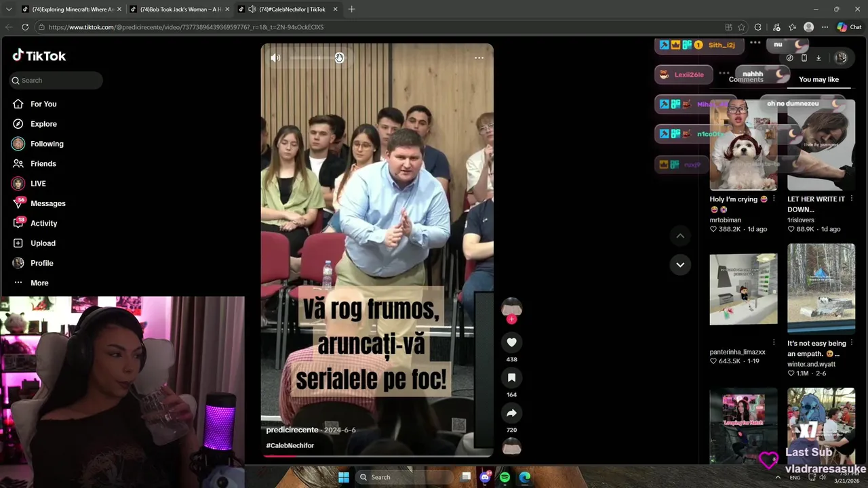This screenshot has height=488, width=868.
Task: Open the Friends page
Action: coord(35,163)
